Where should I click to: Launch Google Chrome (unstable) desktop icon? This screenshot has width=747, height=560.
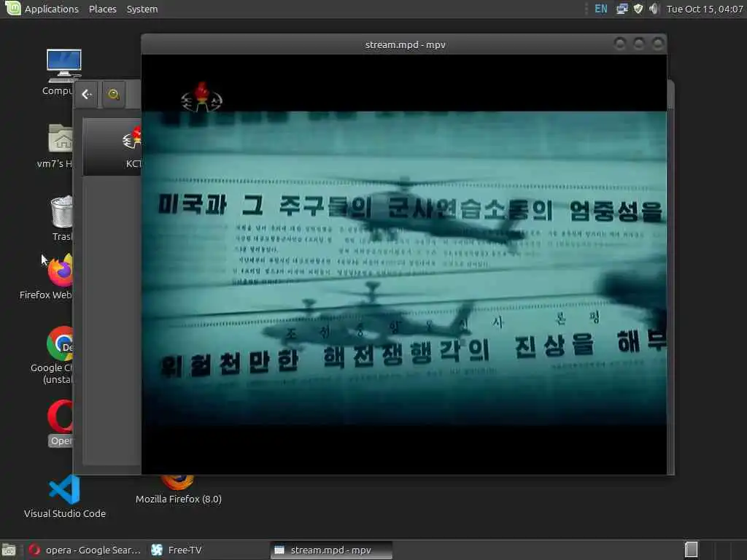click(60, 344)
